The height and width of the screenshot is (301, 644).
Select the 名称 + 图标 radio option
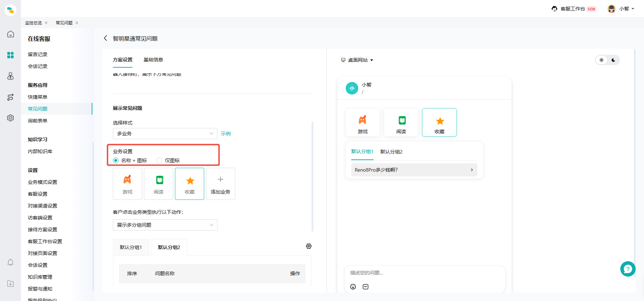[116, 160]
